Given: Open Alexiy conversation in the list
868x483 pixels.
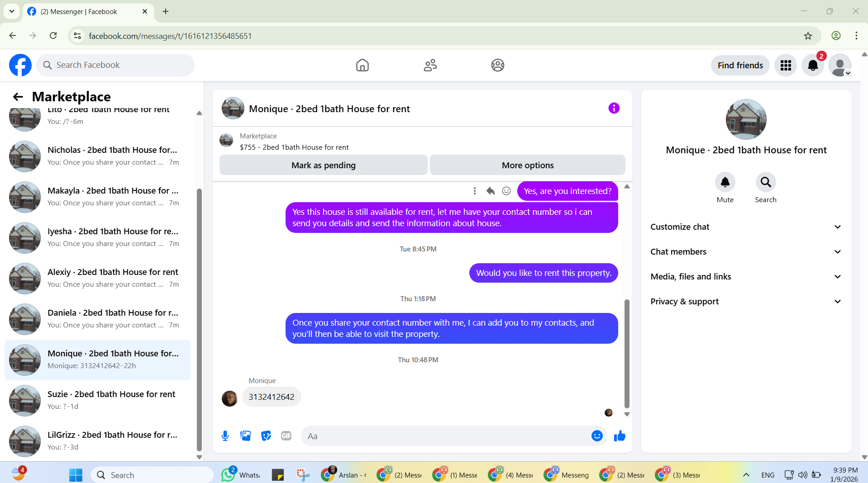Looking at the screenshot, I should (97, 278).
